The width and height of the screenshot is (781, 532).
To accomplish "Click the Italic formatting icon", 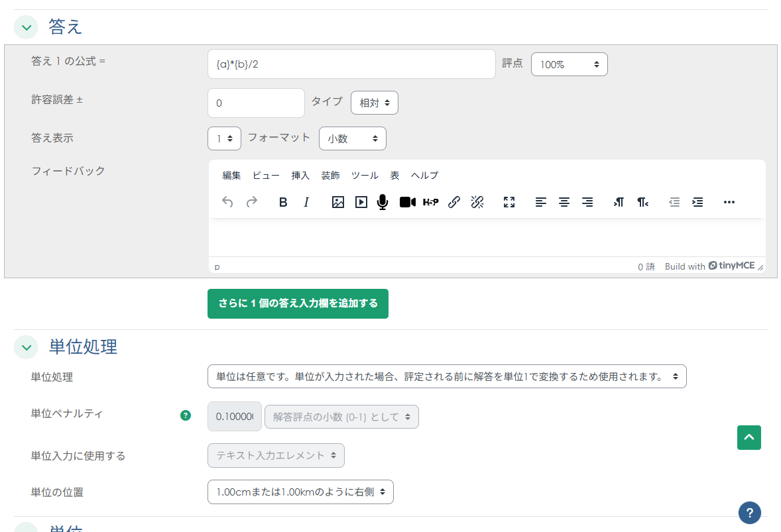I will [306, 203].
